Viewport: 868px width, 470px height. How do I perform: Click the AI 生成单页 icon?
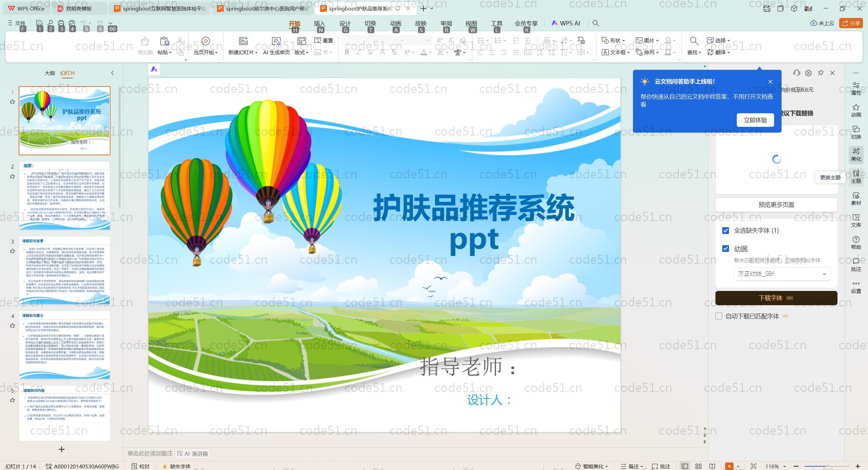[x=276, y=41]
